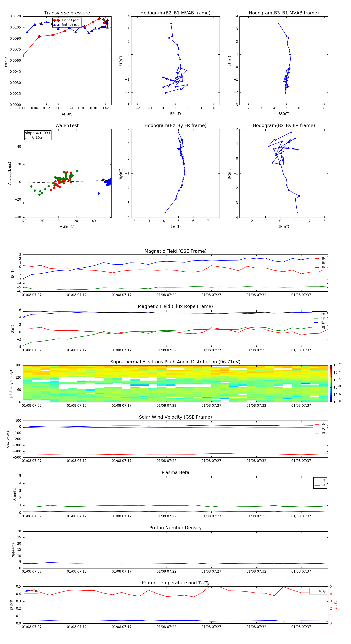Click the Bx' legend entry in Flux Rope plot
351x644 pixels.
pos(320,314)
